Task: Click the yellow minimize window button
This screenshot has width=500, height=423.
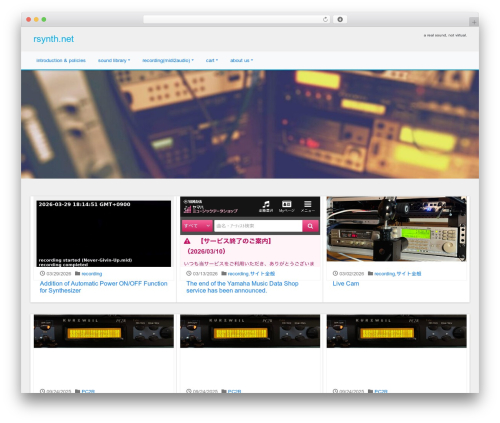Action: tap(36, 19)
